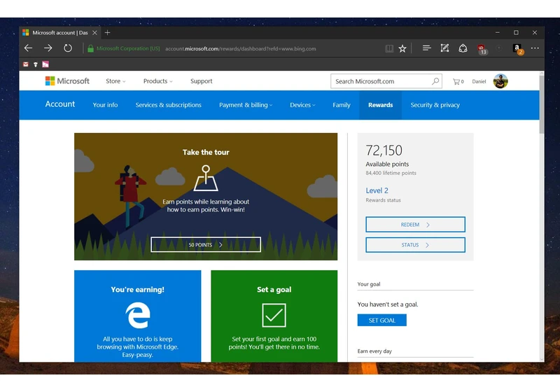Select the Rewards tab
560x392 pixels.
click(380, 105)
